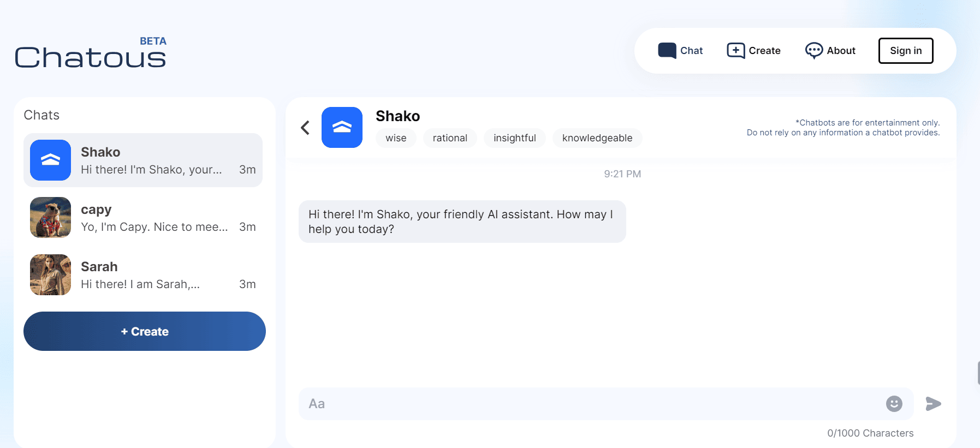The height and width of the screenshot is (448, 980).
Task: Click the Chatous BETA logo
Action: (90, 55)
